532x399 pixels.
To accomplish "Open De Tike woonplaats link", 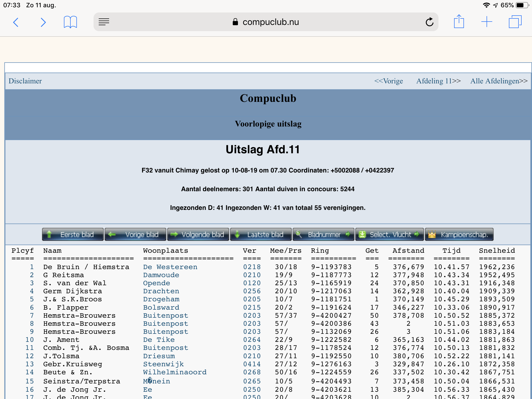I will pos(159,340).
